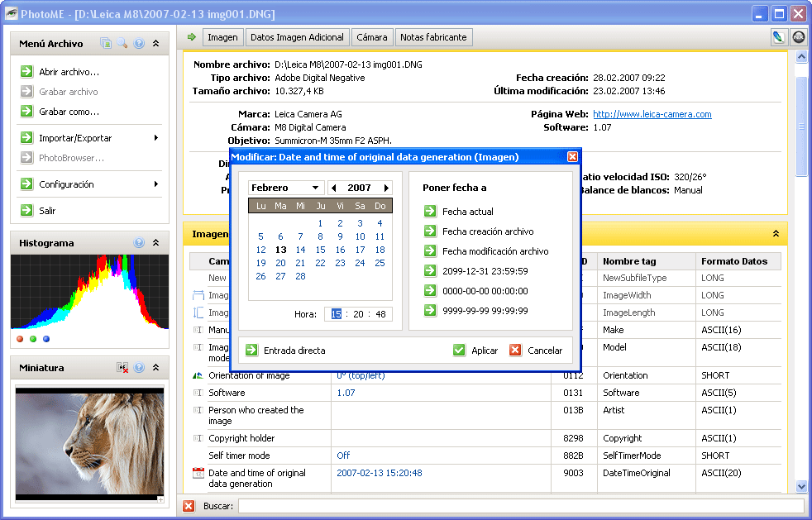This screenshot has width=812, height=520.
Task: Click Salir to exit
Action: (38, 210)
